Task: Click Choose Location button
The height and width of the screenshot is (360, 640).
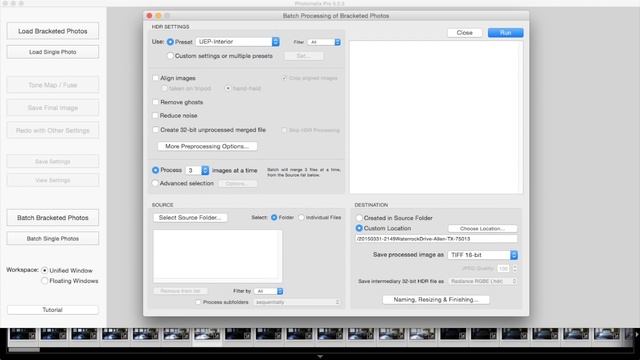Action: pos(482,229)
